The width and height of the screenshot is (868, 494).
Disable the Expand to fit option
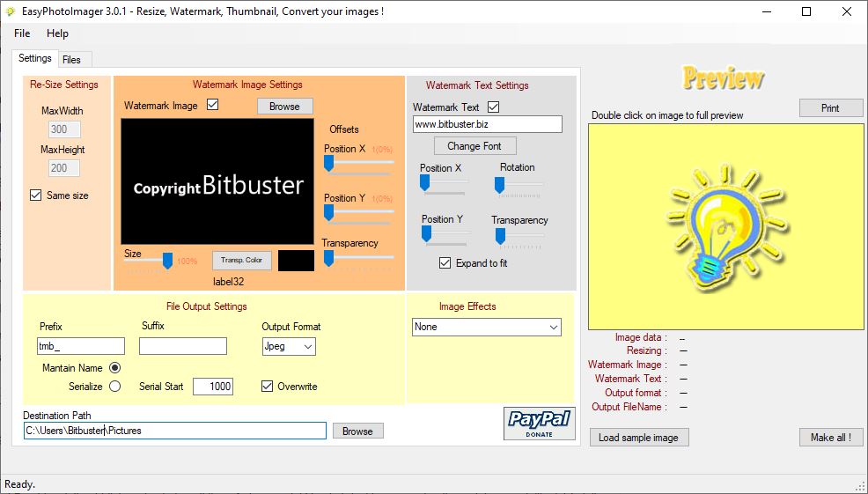[445, 263]
